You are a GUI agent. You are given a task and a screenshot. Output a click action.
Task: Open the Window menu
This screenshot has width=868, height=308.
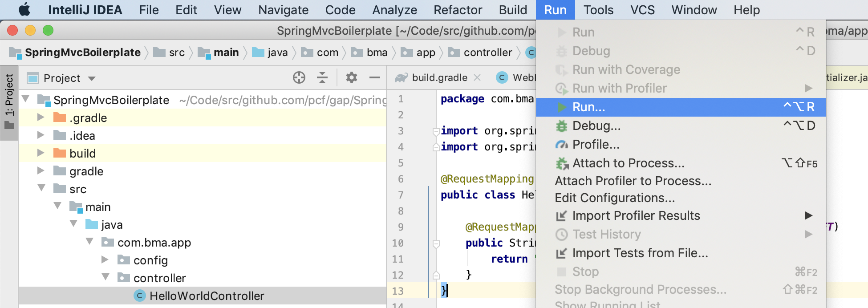(x=694, y=10)
